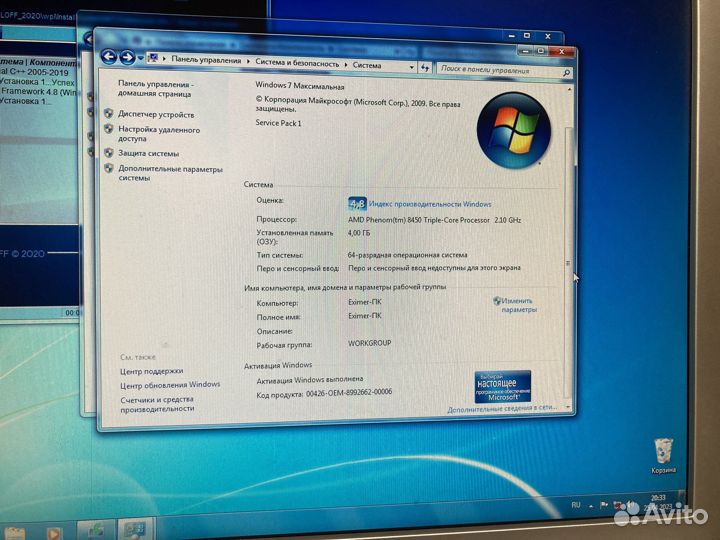Click the search magnifier icon
The height and width of the screenshot is (540, 720).
click(x=566, y=73)
